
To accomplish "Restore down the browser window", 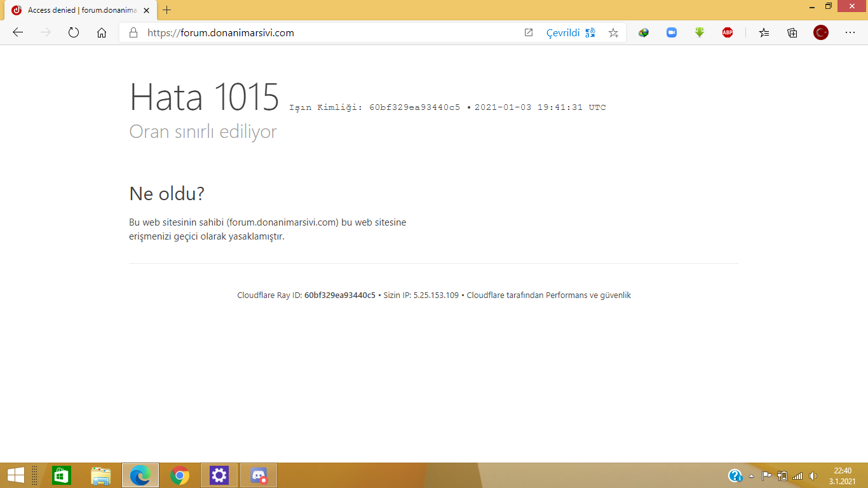I will click(829, 6).
